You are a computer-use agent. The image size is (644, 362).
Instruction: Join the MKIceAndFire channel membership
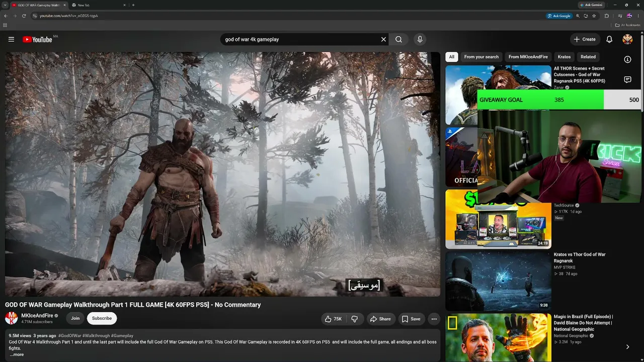coord(75,318)
